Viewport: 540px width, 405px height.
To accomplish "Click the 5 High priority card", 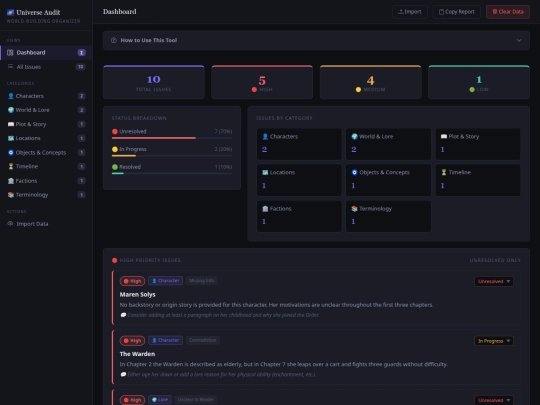I will (x=262, y=82).
